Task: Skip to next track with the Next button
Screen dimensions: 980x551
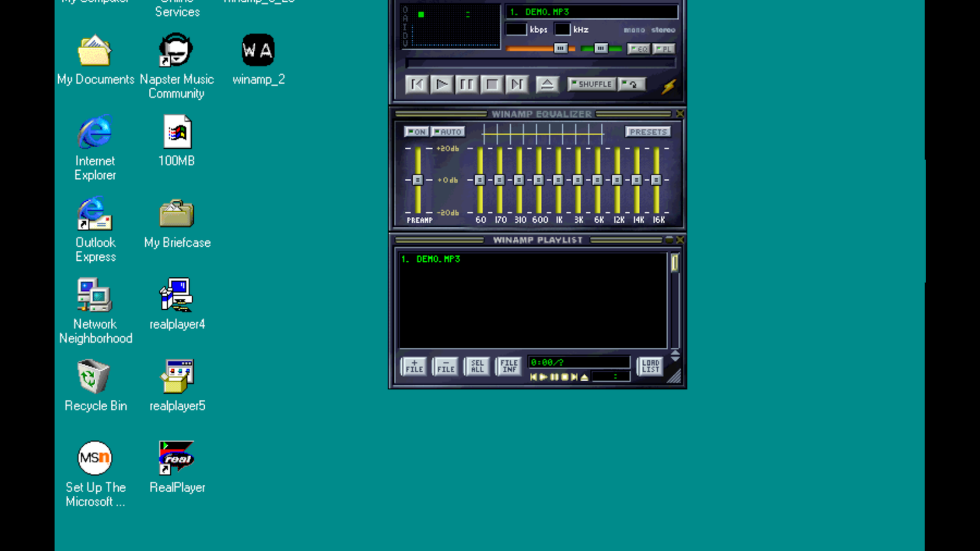Action: (x=516, y=84)
